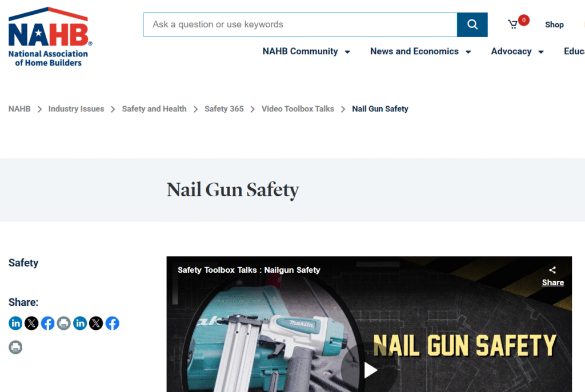This screenshot has height=392, width=585.
Task: Go to Video Toolbox Talks breadcrumb
Action: pos(298,109)
